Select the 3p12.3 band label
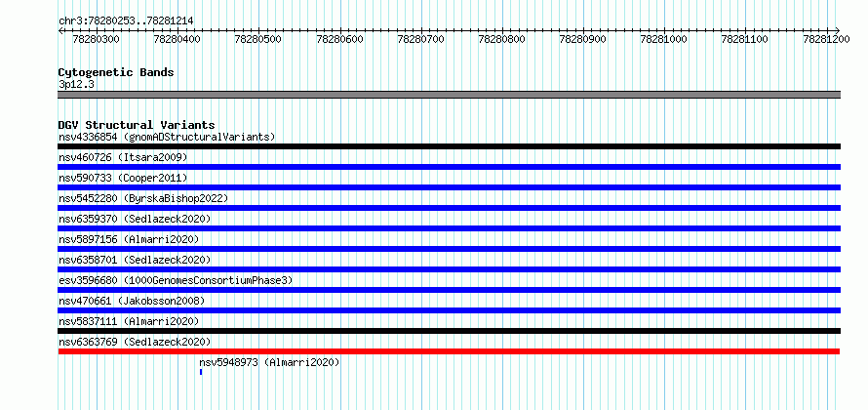The width and height of the screenshot is (868, 410). pos(76,84)
